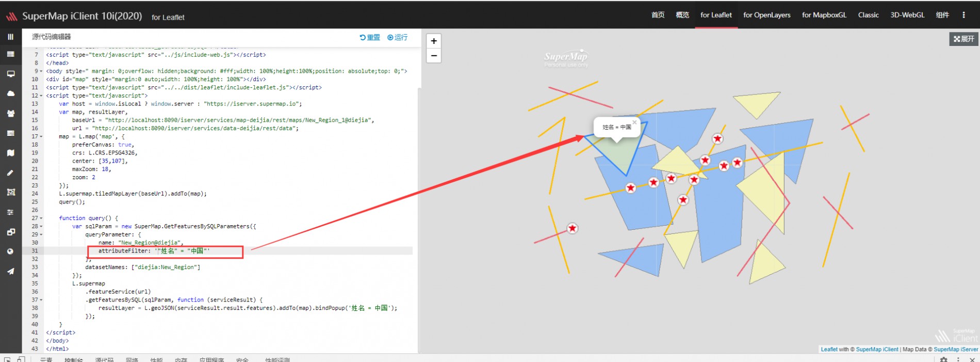This screenshot has height=362, width=980.
Task: Open the pencil edit sidebar category
Action: (10, 172)
